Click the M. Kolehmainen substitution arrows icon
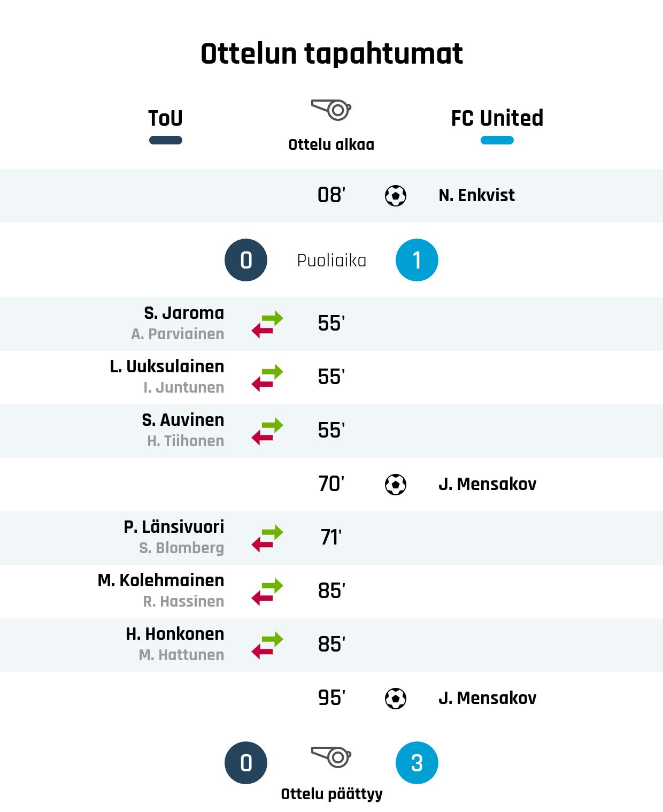663x812 pixels. 267,592
